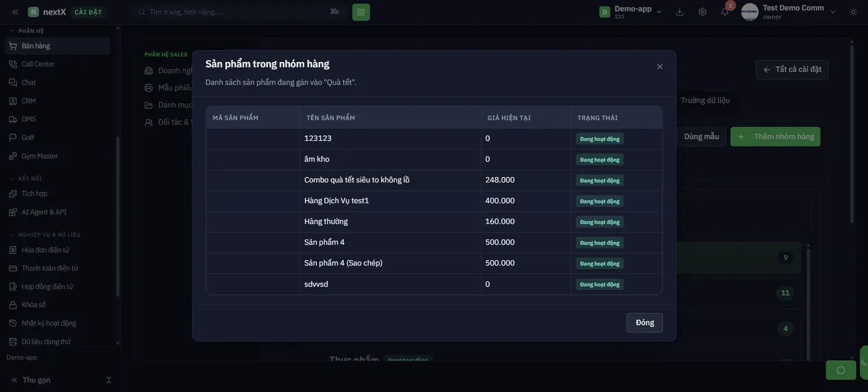Viewport: 868px width, 392px height.
Task: Collapse the Nghiệp vụ & Dữ liệu section
Action: point(45,235)
